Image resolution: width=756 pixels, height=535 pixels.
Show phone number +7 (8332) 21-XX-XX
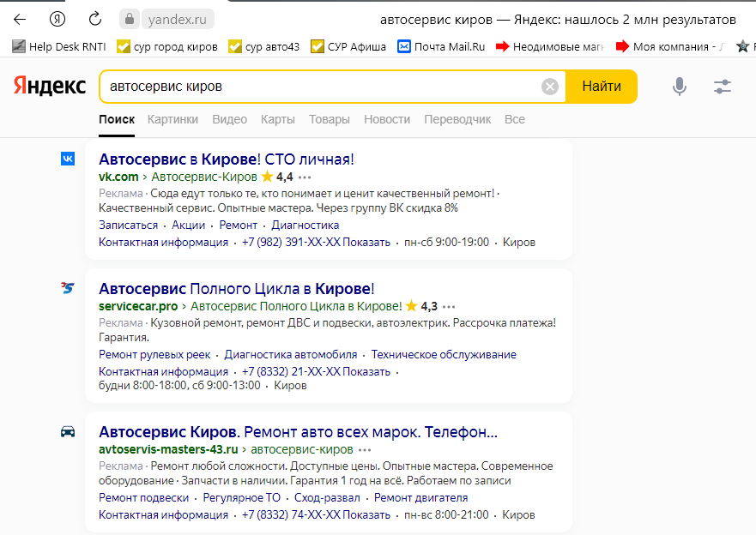[316, 372]
